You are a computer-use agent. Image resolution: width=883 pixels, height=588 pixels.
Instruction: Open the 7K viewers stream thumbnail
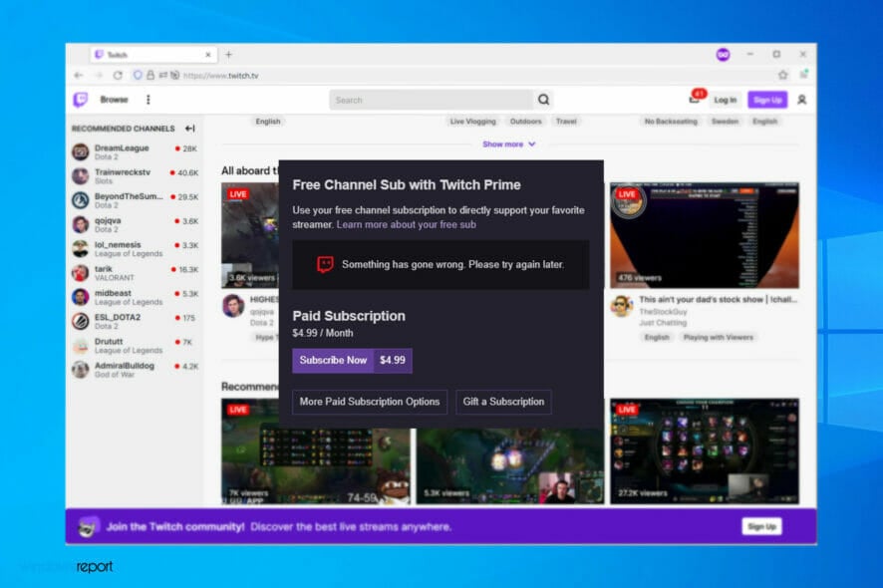(x=315, y=465)
